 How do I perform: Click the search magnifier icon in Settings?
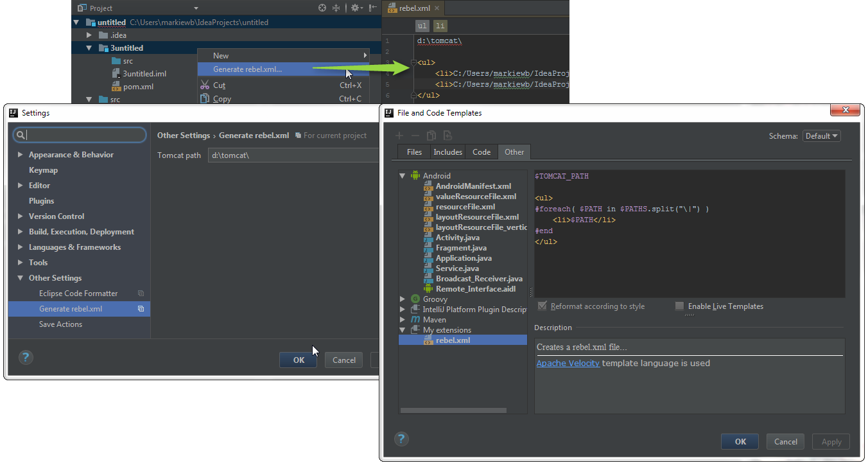pos(21,135)
